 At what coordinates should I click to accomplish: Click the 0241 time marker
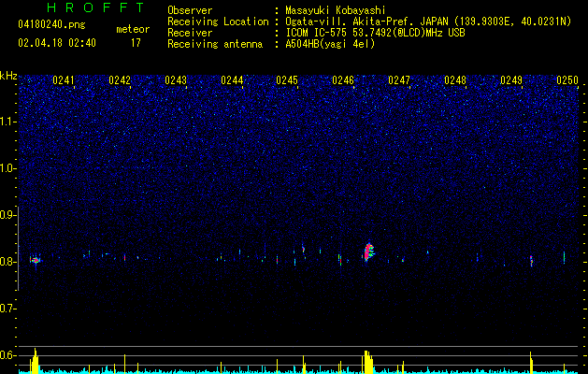pyautogui.click(x=64, y=80)
